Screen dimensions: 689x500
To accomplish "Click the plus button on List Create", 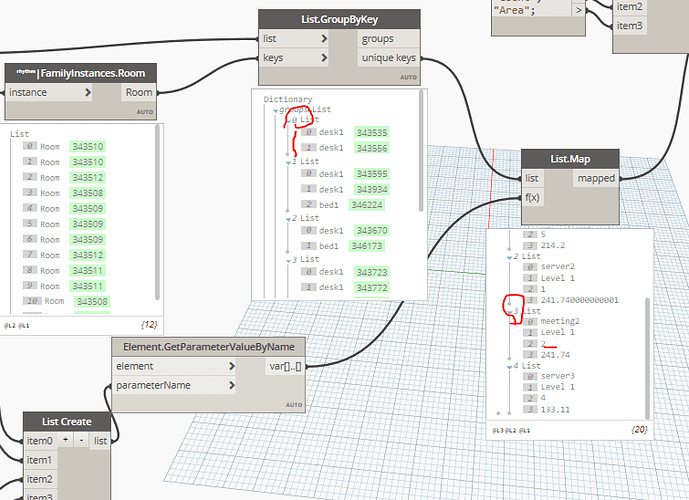I will point(65,440).
